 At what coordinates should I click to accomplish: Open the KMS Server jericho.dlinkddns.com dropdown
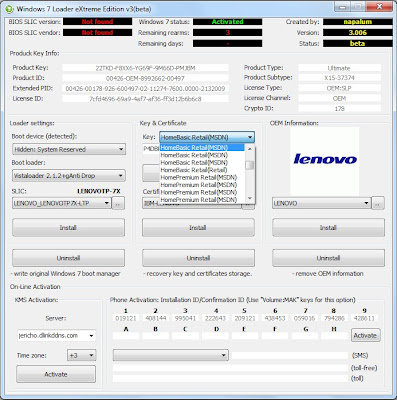click(56, 336)
